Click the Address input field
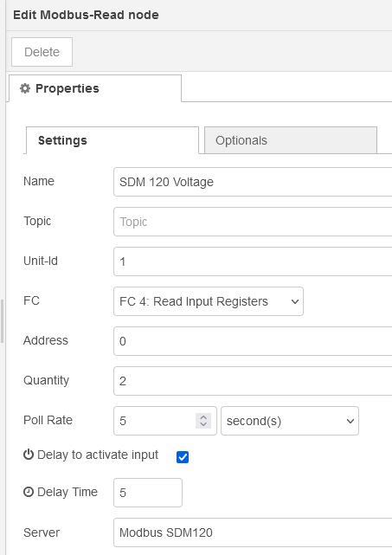392x555 pixels. 253,341
